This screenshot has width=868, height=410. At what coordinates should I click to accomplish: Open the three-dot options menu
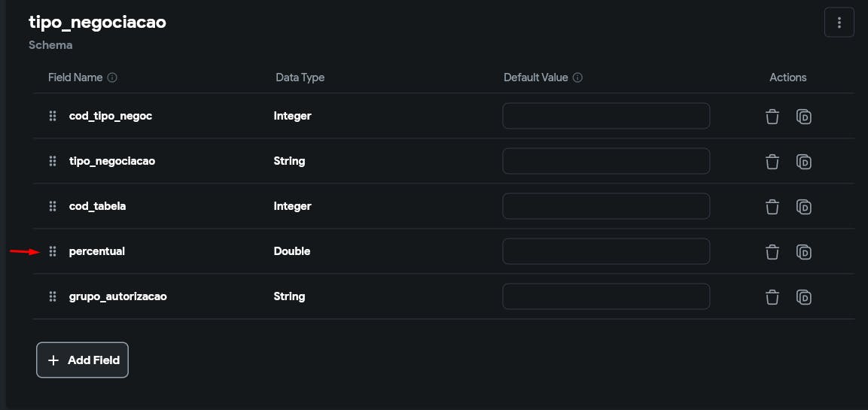(839, 23)
